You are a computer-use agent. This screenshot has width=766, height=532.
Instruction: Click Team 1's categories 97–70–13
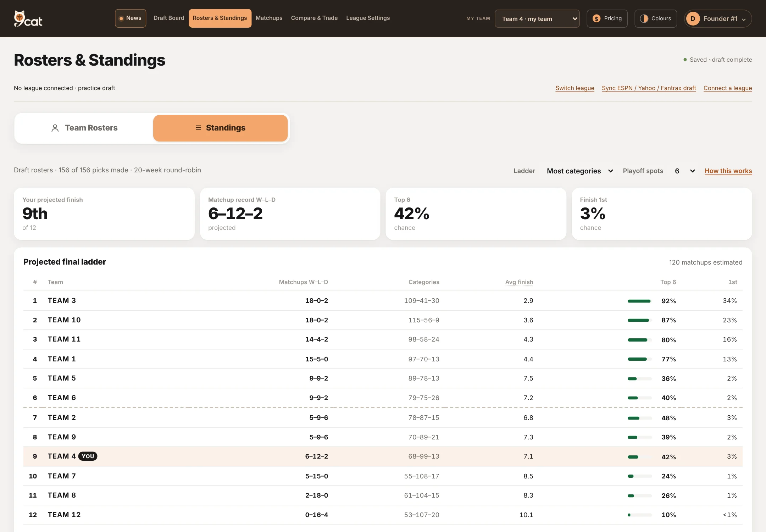click(x=423, y=359)
